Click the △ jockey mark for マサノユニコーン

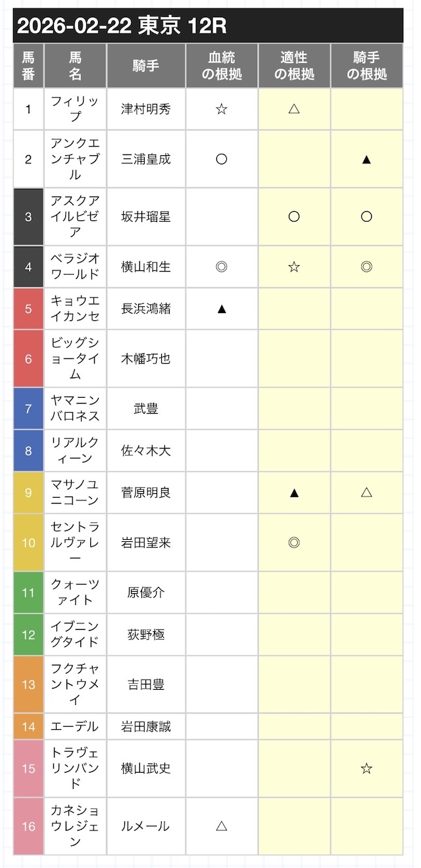click(x=366, y=493)
